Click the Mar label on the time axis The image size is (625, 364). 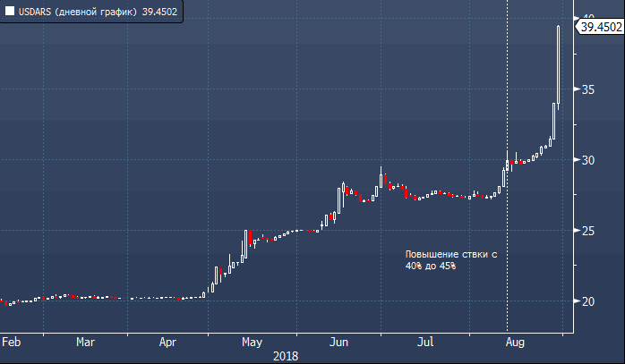point(85,342)
